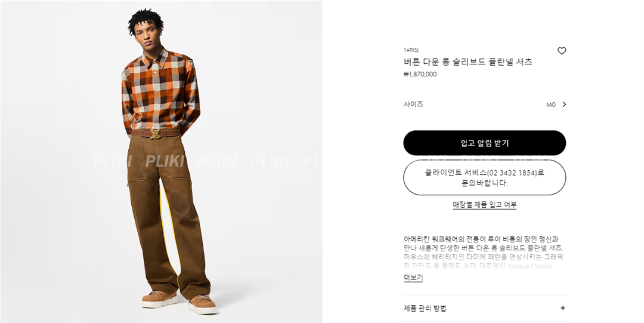Click the product code 1AFXSJ

411,50
